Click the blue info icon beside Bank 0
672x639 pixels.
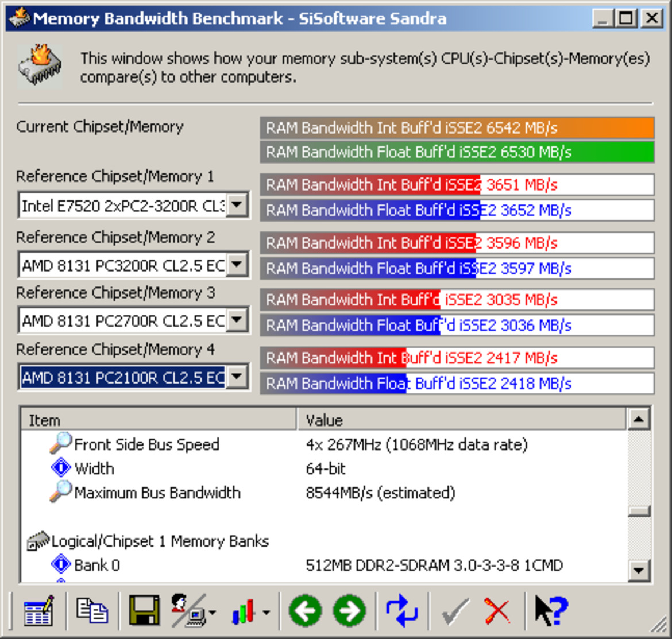(61, 564)
